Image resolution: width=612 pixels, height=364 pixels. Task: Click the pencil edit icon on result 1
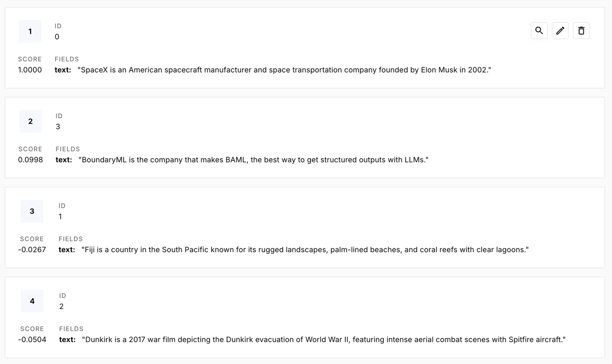pos(560,31)
